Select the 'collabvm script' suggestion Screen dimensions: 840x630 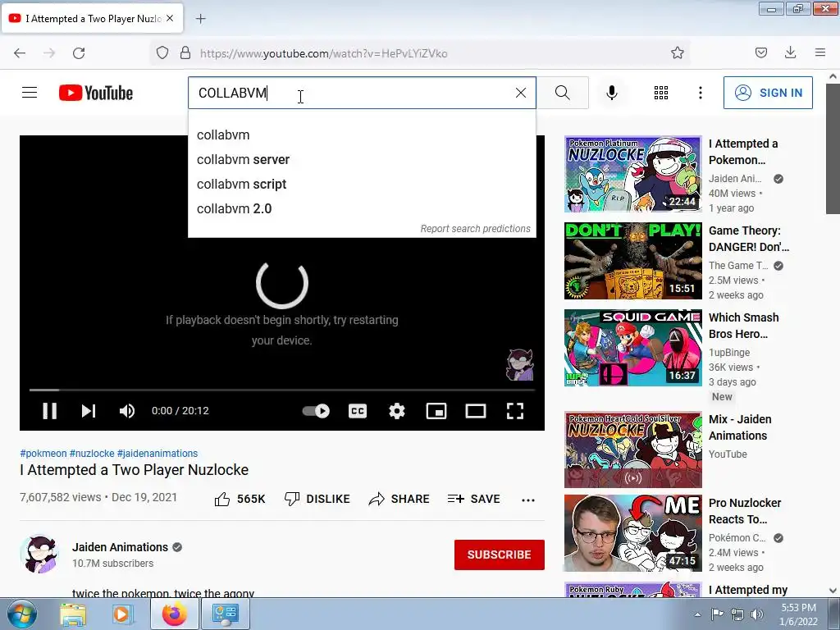[x=362, y=185]
